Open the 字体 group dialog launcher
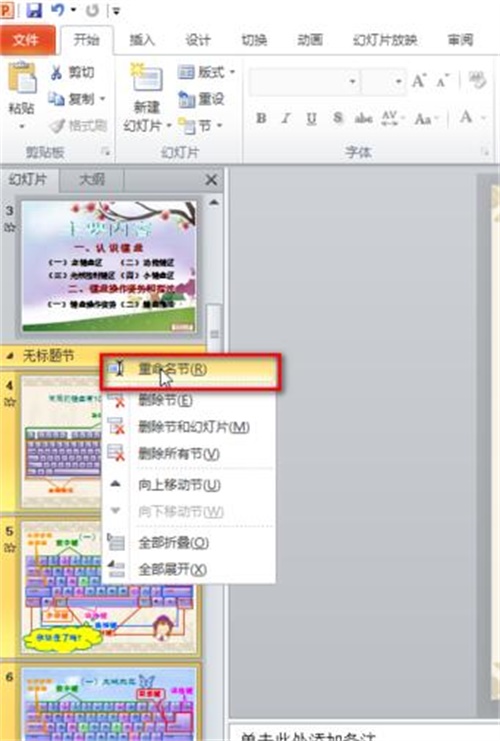 [485, 152]
